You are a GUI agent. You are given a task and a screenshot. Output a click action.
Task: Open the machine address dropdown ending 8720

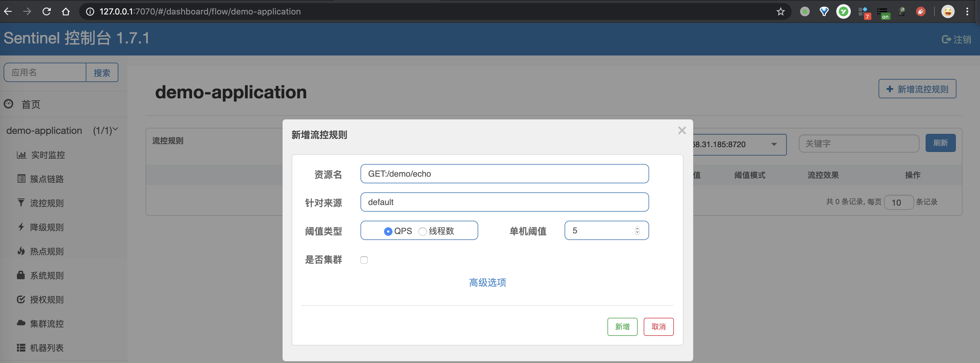(774, 144)
